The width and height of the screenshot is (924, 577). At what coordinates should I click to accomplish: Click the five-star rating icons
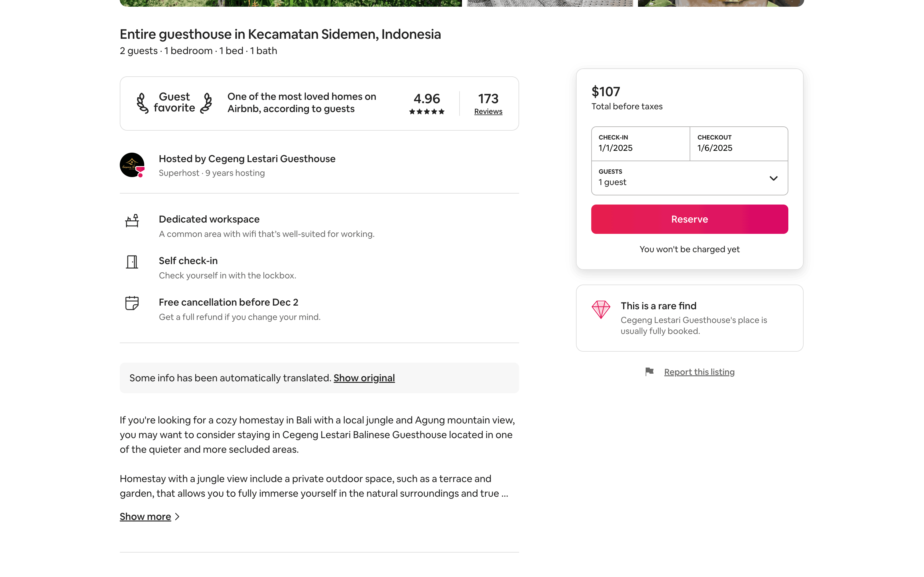(427, 112)
